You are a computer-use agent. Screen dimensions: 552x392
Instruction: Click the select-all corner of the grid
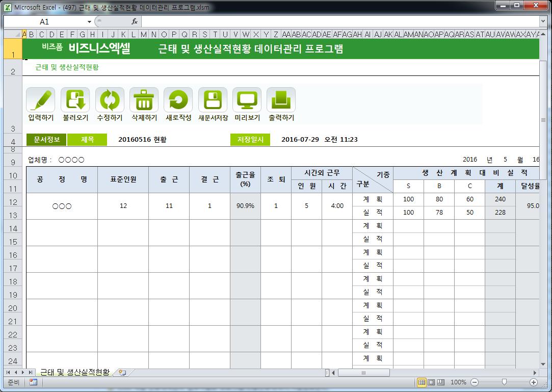click(13, 34)
